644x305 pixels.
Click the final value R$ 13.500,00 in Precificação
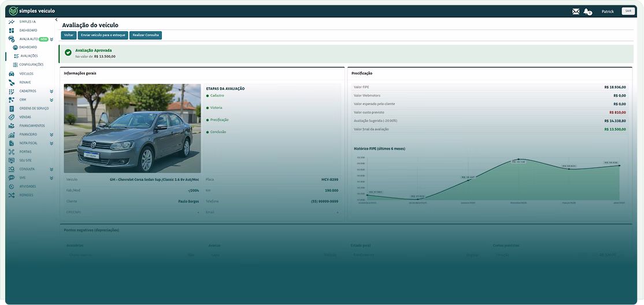tap(615, 129)
